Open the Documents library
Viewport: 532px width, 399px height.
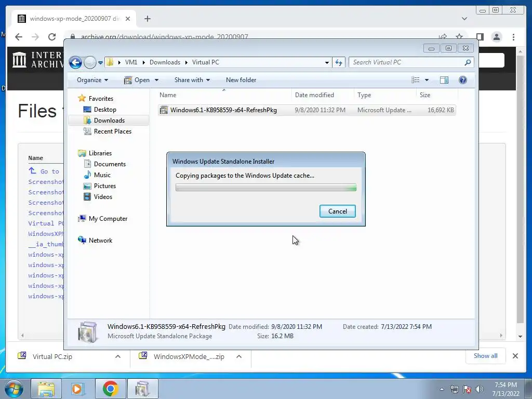[x=110, y=164]
